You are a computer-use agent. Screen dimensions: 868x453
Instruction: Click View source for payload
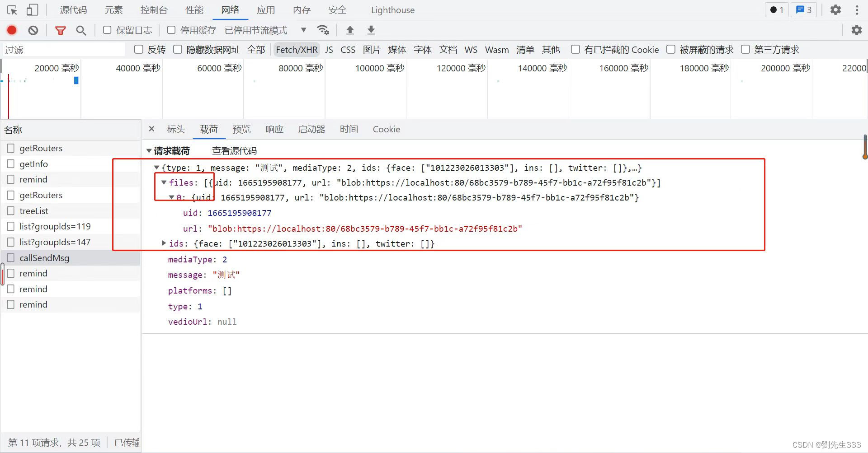[234, 151]
